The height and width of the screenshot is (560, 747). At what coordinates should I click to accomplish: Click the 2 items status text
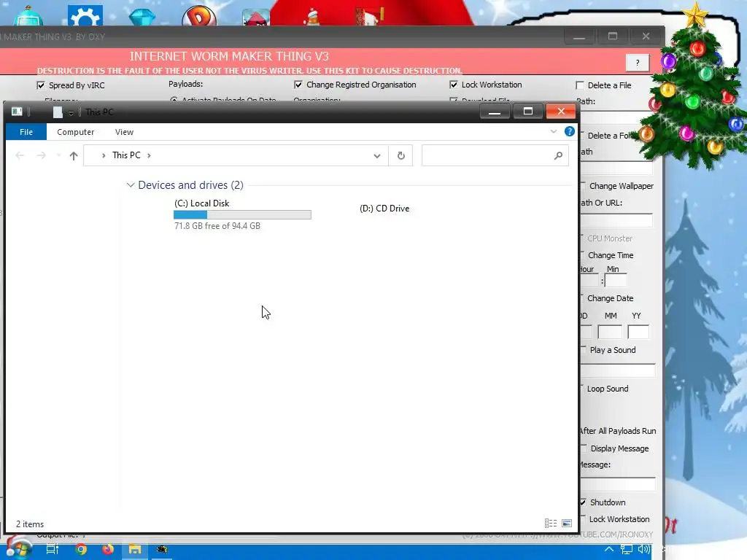(x=30, y=524)
